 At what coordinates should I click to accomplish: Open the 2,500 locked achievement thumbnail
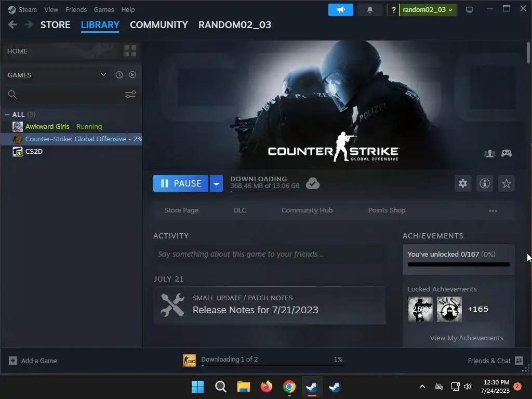420,309
